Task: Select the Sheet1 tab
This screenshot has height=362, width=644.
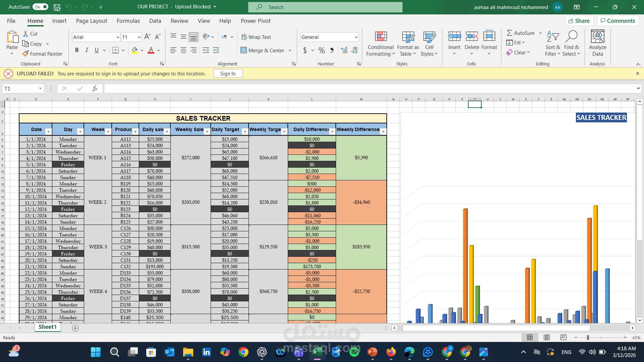Action: pyautogui.click(x=48, y=327)
